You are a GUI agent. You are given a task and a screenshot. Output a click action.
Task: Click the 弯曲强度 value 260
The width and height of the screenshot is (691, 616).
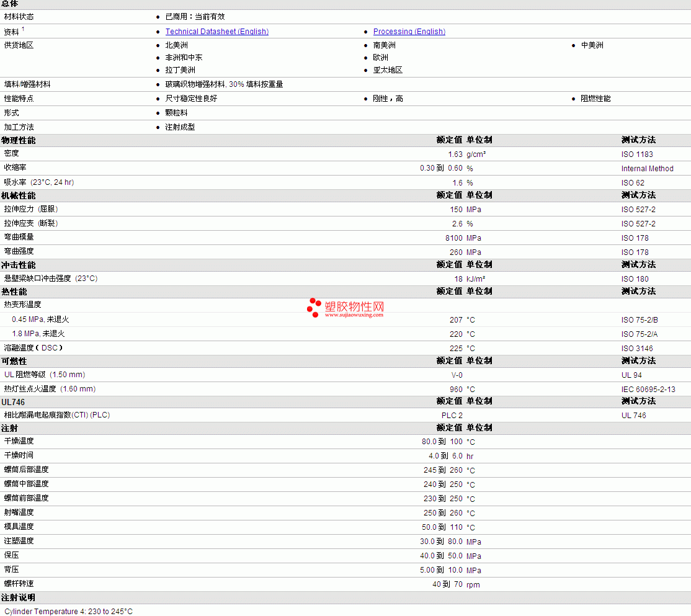click(456, 252)
